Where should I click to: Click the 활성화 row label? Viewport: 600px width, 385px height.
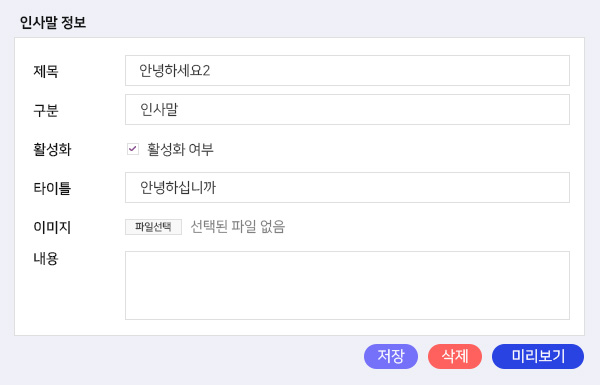[52, 149]
